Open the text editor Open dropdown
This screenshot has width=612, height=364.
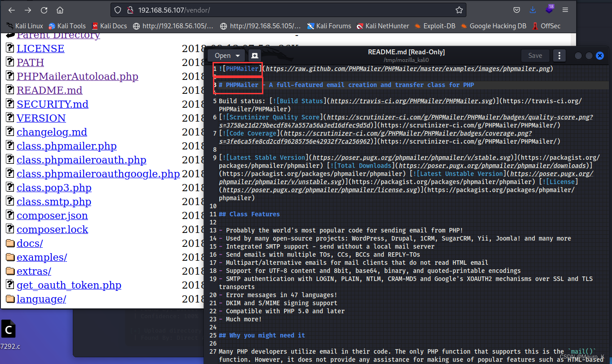point(227,56)
